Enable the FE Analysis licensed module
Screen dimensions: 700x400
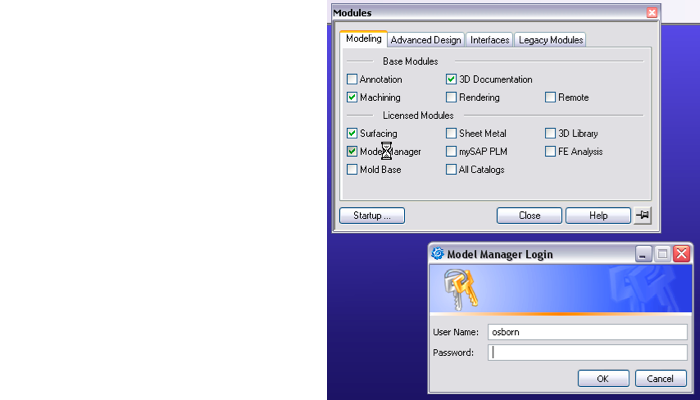550,151
